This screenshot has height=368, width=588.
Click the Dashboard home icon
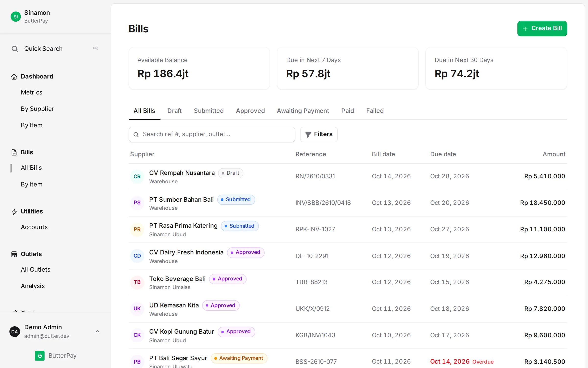[14, 77]
